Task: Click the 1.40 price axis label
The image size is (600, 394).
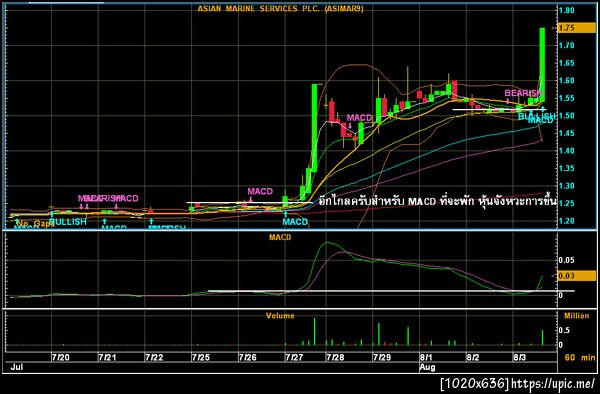Action: pos(566,151)
